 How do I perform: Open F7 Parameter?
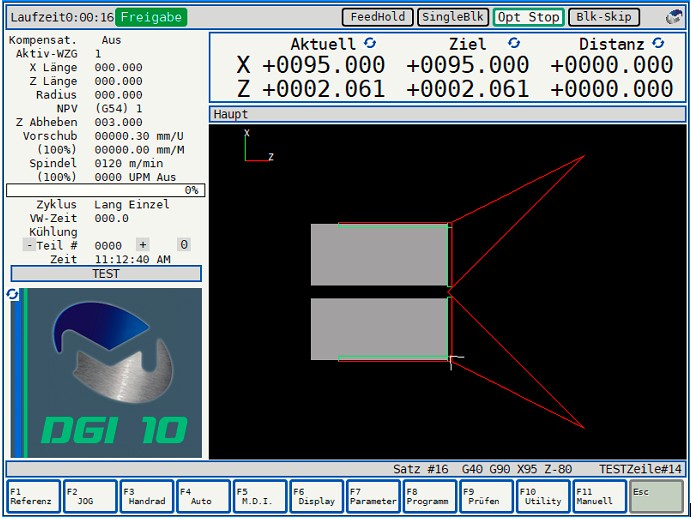click(373, 497)
